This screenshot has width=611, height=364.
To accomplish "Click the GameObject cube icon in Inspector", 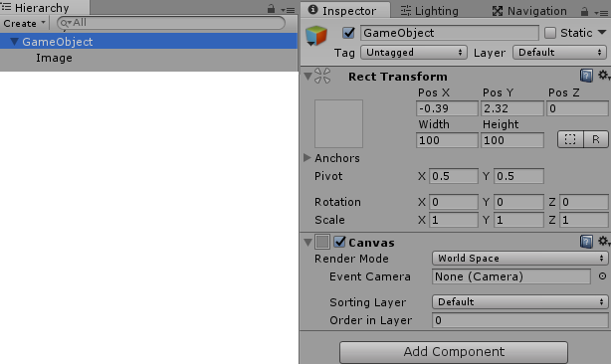I will (x=316, y=36).
